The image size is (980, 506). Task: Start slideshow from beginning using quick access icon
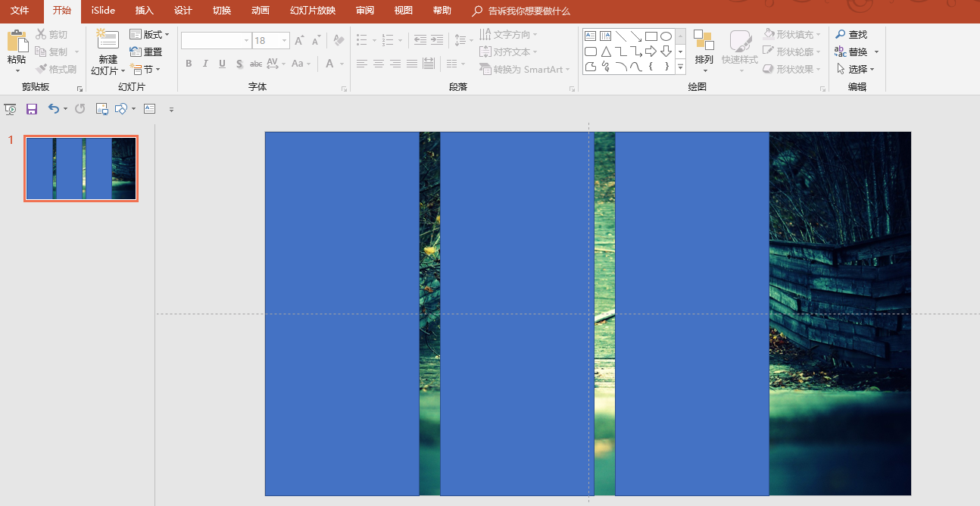pos(10,109)
